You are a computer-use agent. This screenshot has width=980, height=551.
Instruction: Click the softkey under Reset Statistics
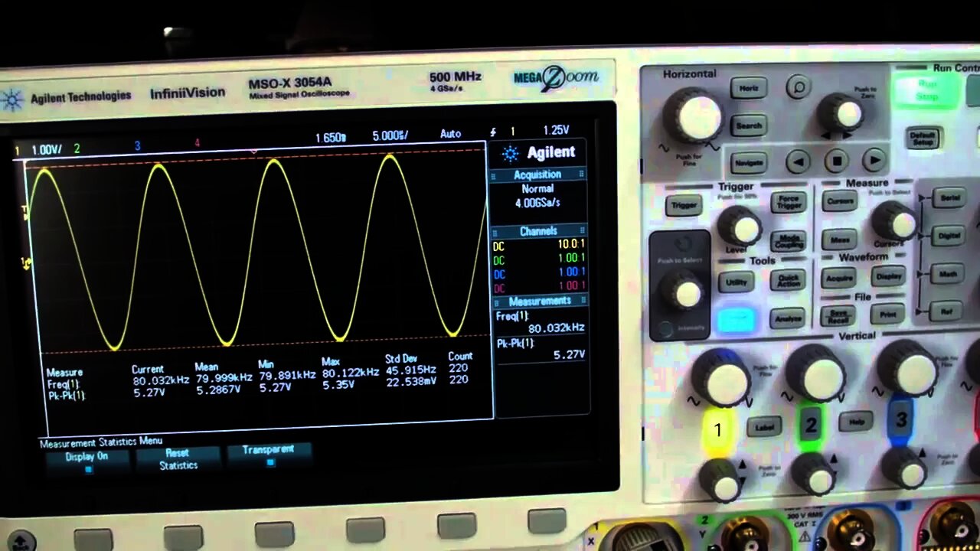tap(184, 537)
